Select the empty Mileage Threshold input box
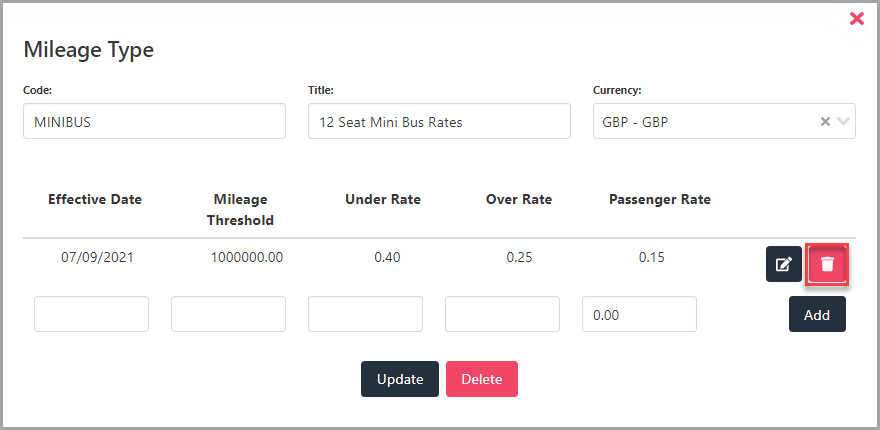 228,314
